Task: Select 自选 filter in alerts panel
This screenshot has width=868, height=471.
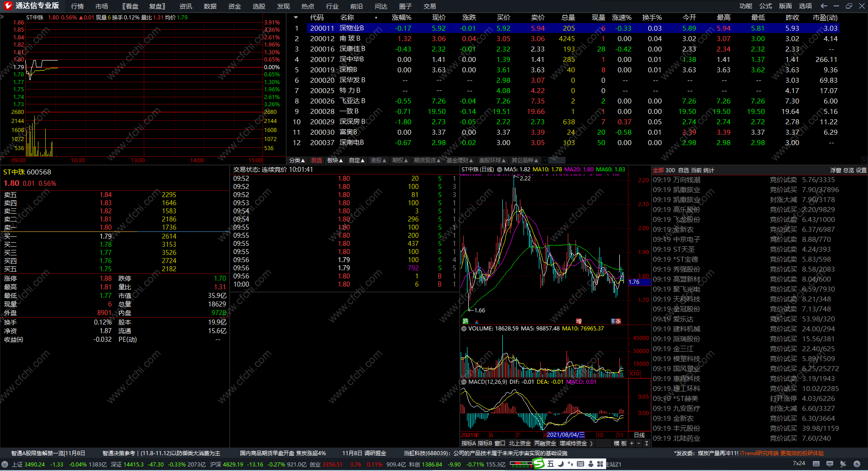Action: tap(684, 170)
